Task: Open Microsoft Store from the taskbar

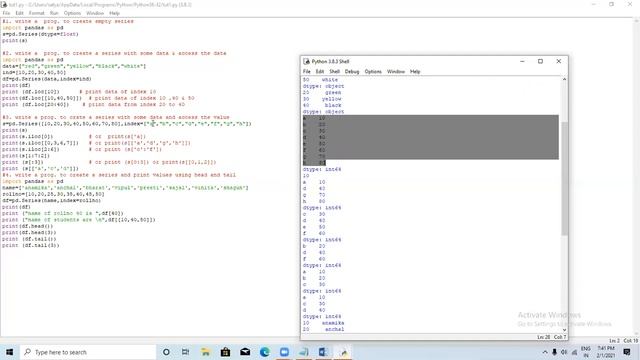Action: coord(225,352)
